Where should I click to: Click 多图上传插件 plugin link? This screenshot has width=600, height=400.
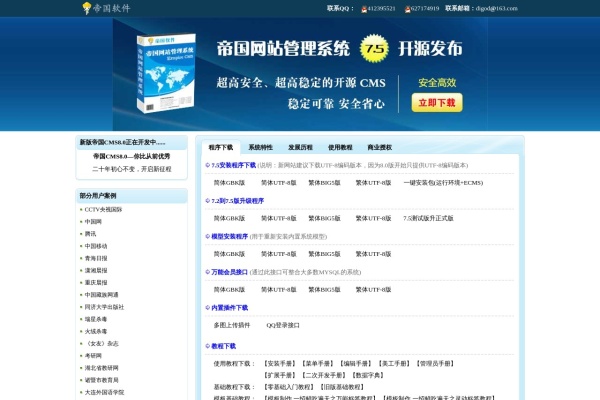pyautogui.click(x=232, y=325)
